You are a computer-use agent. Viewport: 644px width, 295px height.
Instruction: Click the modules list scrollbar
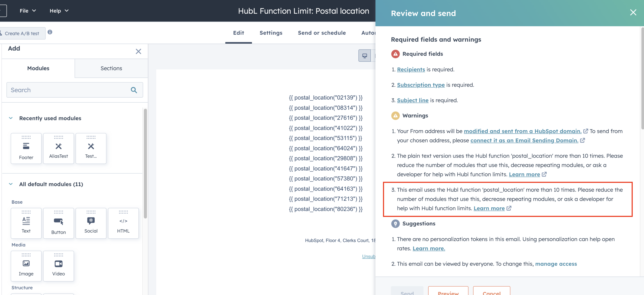[145, 164]
